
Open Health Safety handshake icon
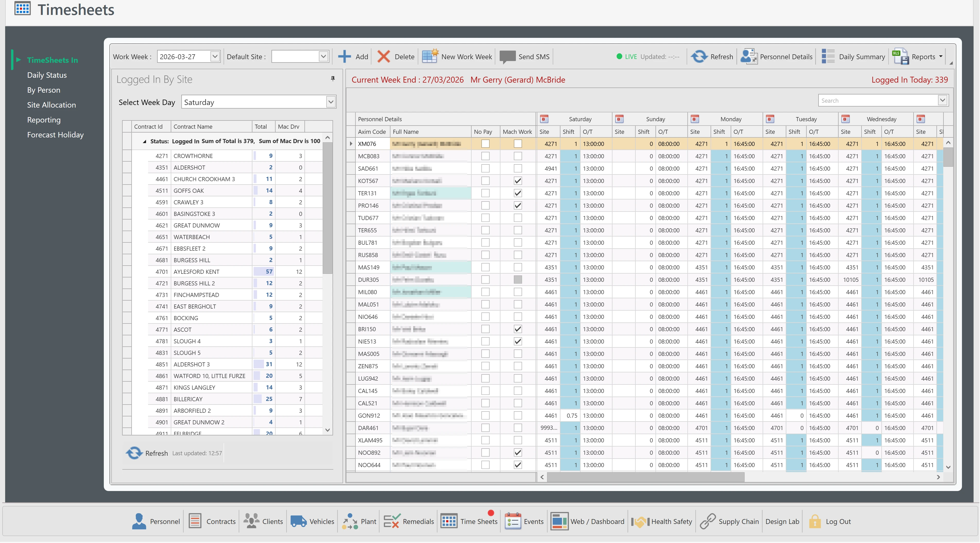pos(640,522)
